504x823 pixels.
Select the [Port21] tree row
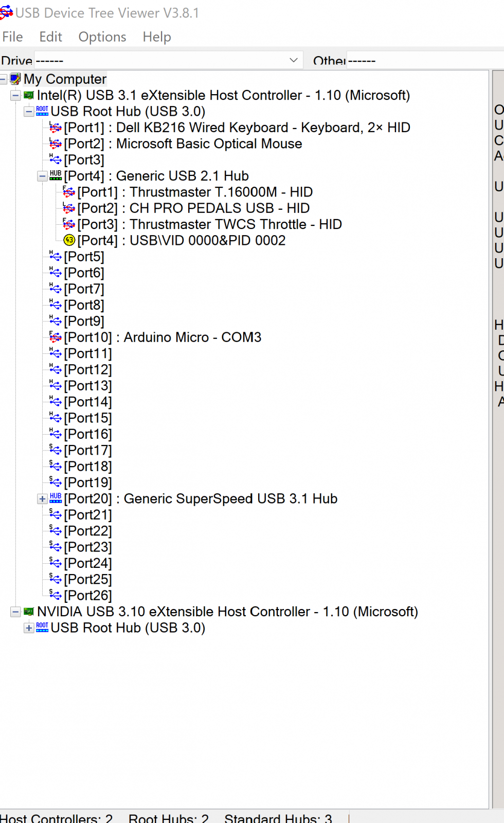tap(88, 514)
